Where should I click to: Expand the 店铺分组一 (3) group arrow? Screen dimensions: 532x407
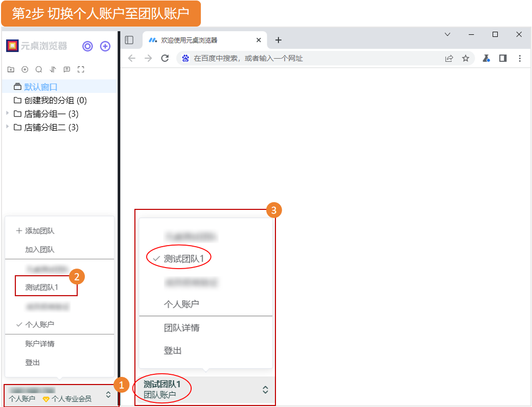8,113
